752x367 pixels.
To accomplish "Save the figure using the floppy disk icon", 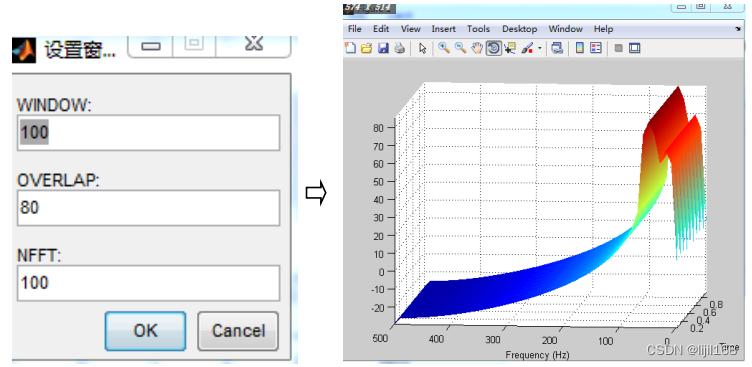I will point(383,48).
